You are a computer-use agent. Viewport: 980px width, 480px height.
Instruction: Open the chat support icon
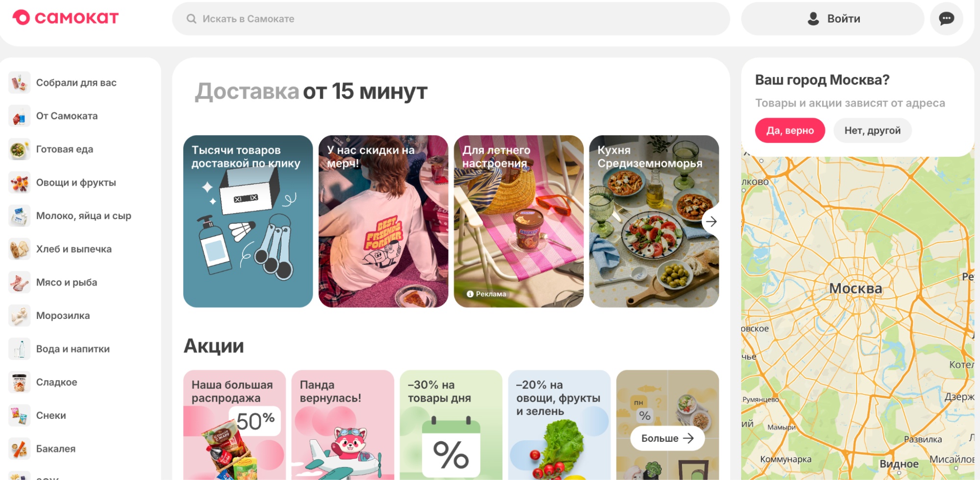click(946, 19)
